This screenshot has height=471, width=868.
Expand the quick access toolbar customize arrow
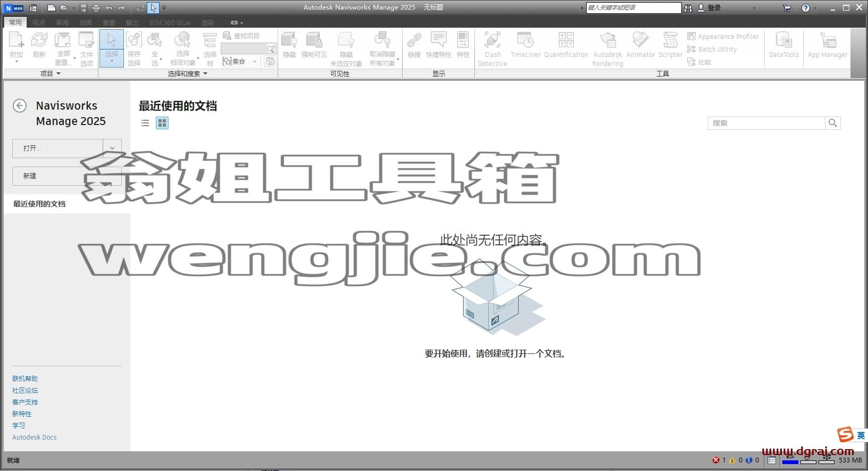point(164,8)
